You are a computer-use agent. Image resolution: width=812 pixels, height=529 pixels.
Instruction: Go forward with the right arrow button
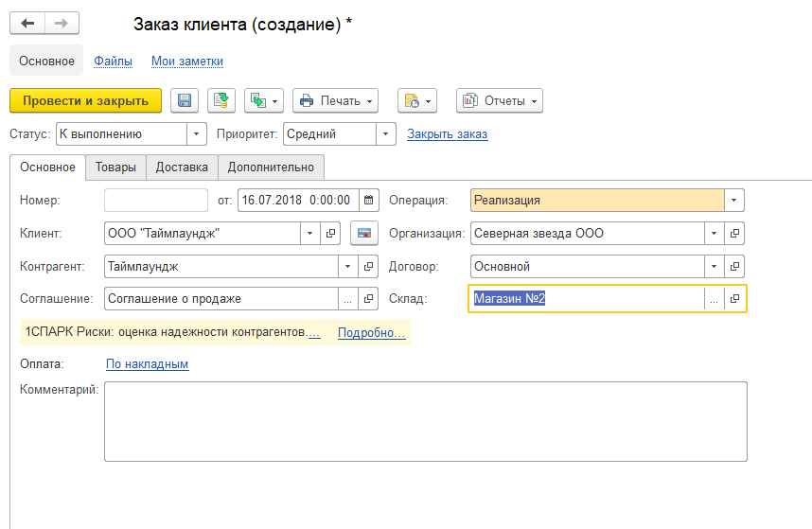(x=62, y=24)
